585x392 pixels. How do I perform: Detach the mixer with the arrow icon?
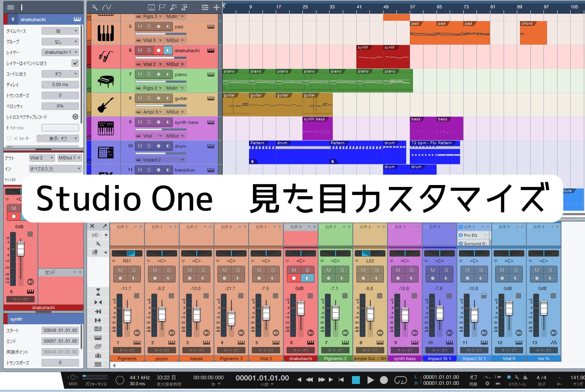click(x=105, y=226)
